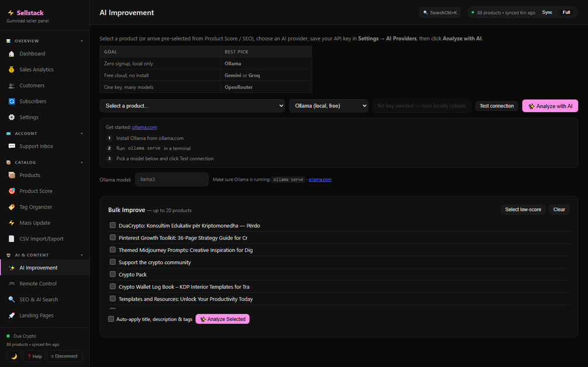The height and width of the screenshot is (367, 588).
Task: Click the Overview section chart icon
Action: click(8, 41)
